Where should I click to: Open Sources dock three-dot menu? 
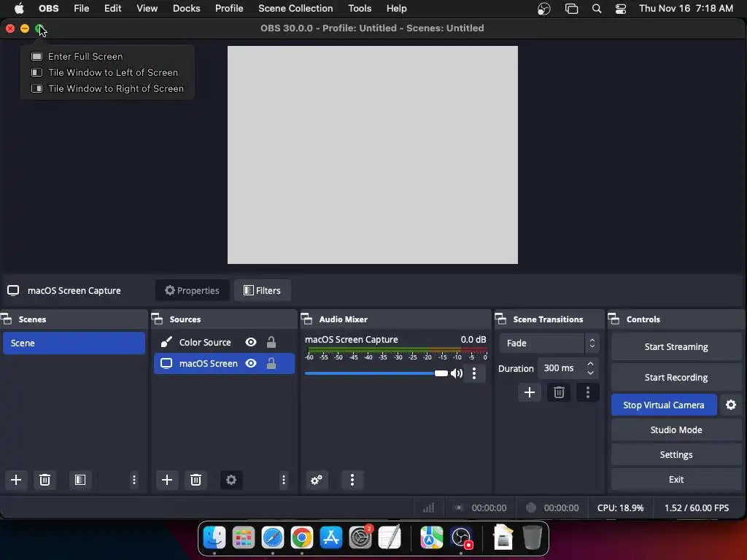click(x=284, y=480)
